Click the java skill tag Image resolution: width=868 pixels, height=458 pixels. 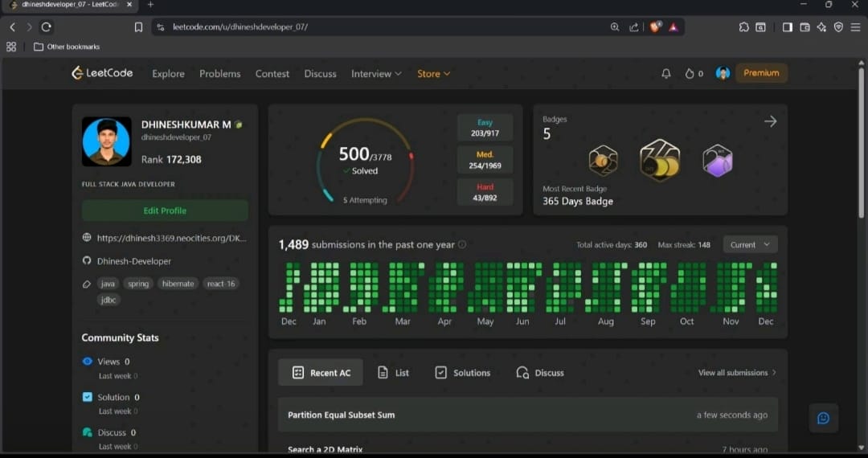[x=108, y=284]
